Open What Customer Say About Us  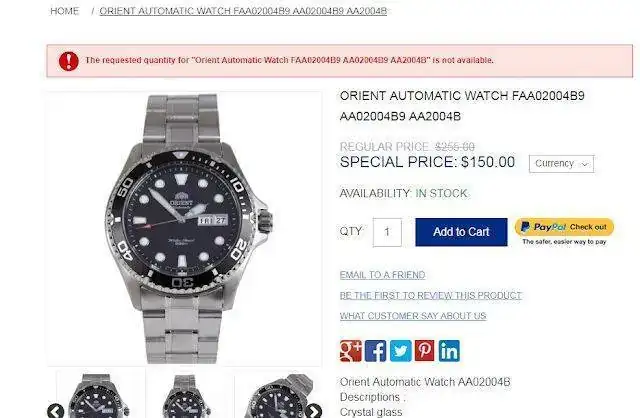click(413, 316)
